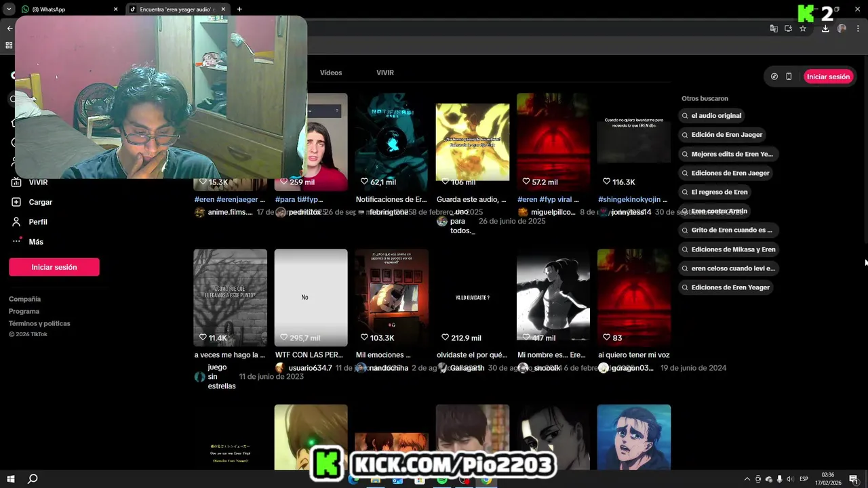Click the pink Iniciar sesión header button
Image resolution: width=868 pixels, height=488 pixels.
828,77
